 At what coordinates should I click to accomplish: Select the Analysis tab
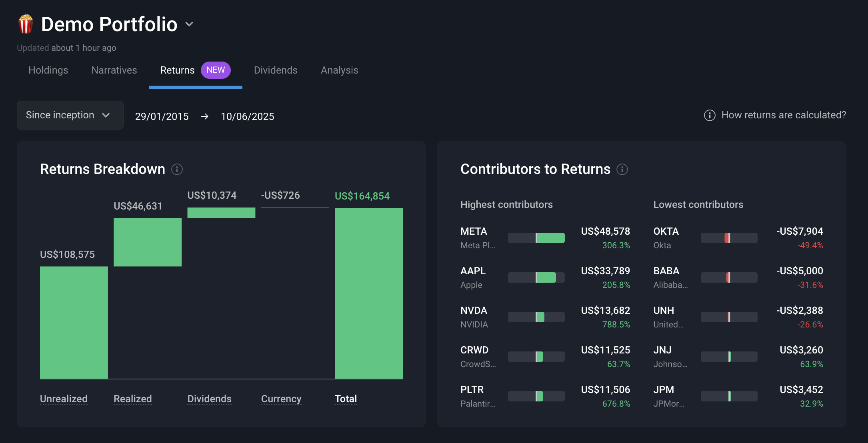(x=339, y=70)
